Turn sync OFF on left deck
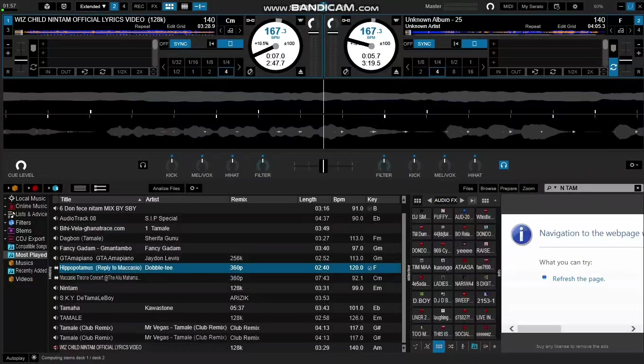644x364 pixels. tap(164, 44)
